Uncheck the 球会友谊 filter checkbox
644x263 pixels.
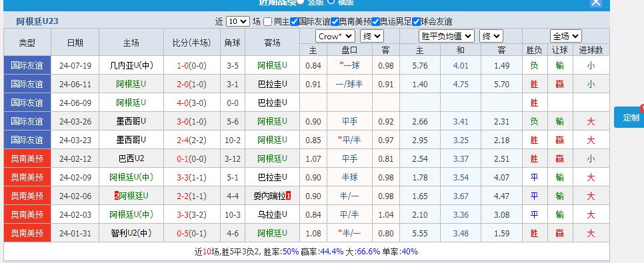416,22
